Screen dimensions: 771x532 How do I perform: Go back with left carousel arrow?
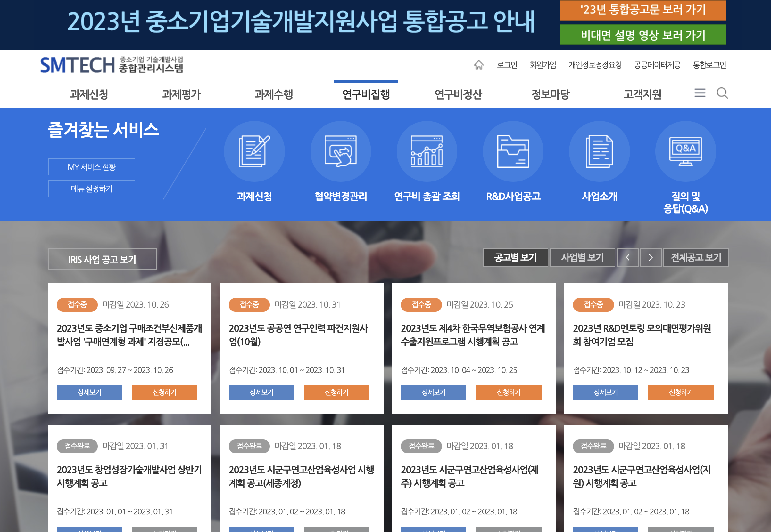click(x=627, y=257)
